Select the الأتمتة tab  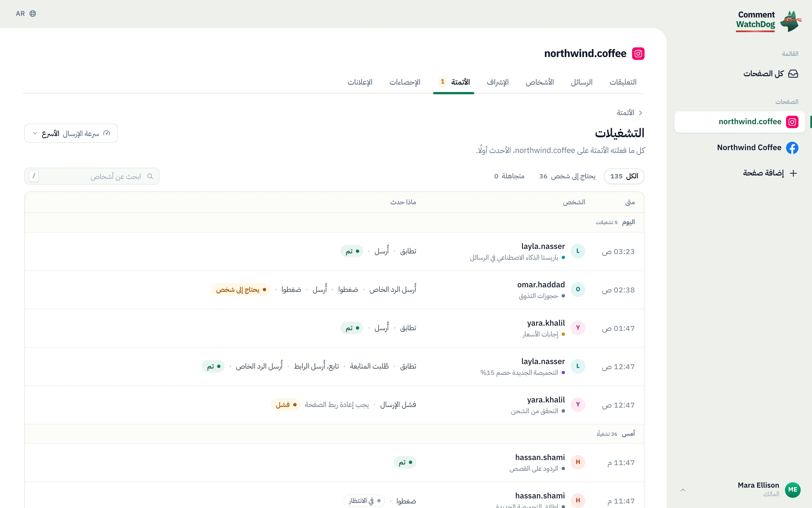(x=454, y=82)
